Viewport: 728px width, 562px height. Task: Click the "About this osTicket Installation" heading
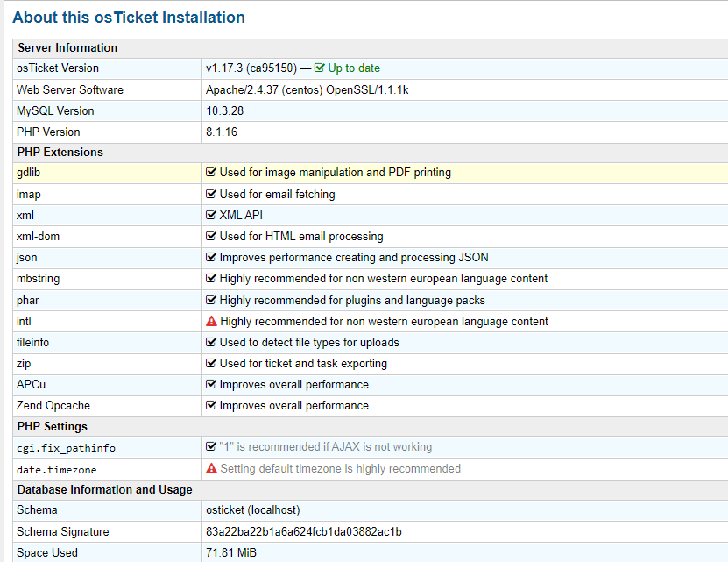click(129, 18)
